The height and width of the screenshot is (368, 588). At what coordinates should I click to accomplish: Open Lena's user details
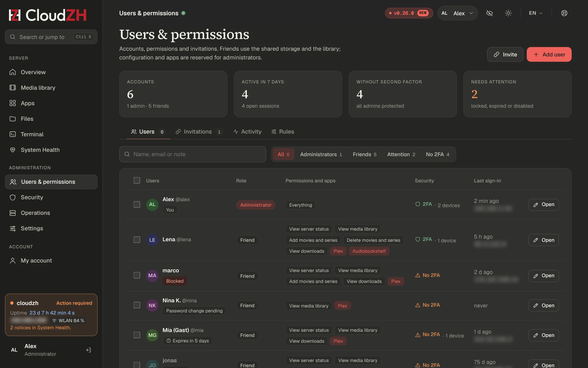coord(544,240)
